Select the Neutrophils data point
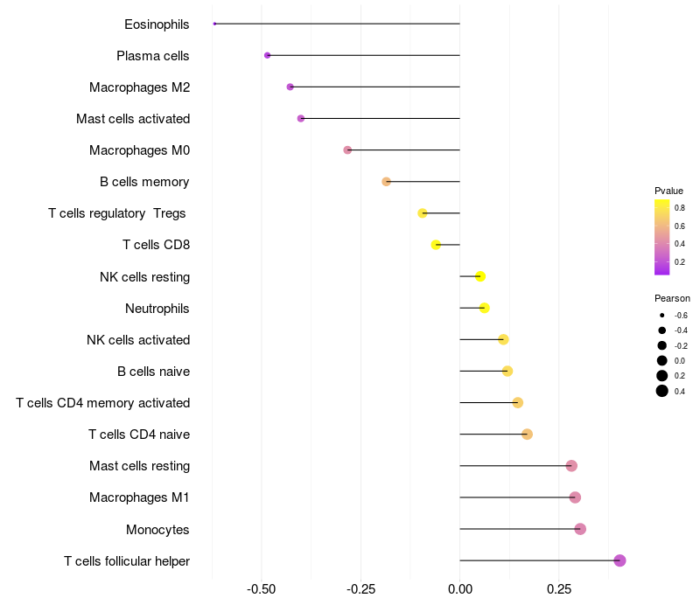Screen dimensions: 700x612 (485, 308)
